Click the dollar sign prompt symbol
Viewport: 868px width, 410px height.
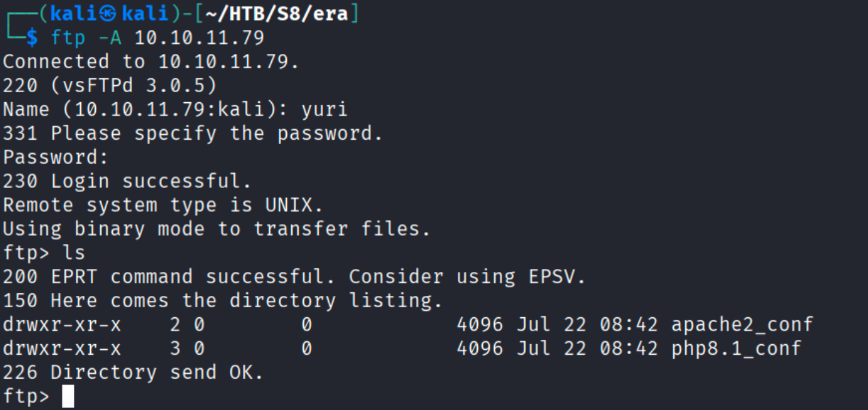click(32, 38)
